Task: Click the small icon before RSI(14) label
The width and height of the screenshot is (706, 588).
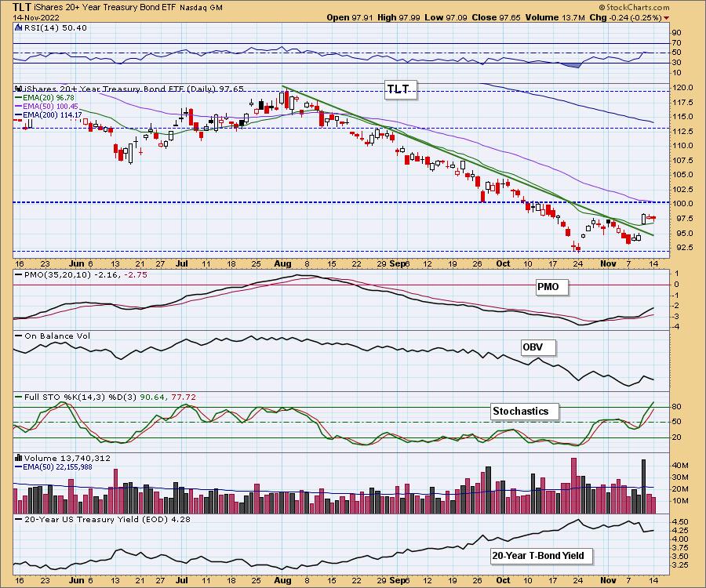Action: (x=19, y=27)
